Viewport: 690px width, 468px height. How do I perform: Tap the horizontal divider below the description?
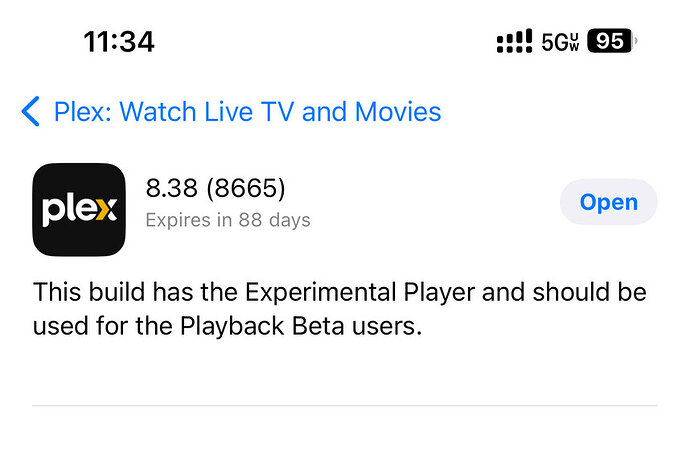point(345,405)
